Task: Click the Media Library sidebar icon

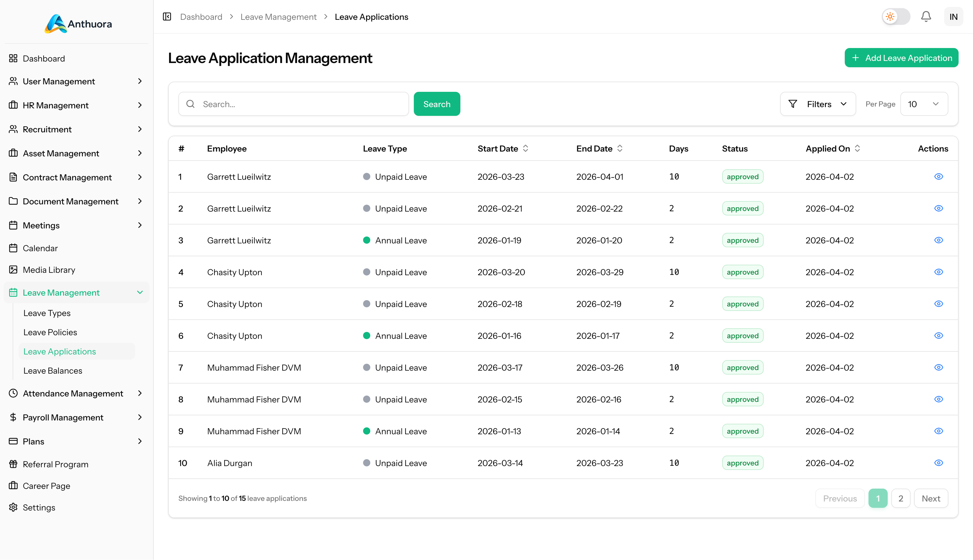Action: [13, 269]
